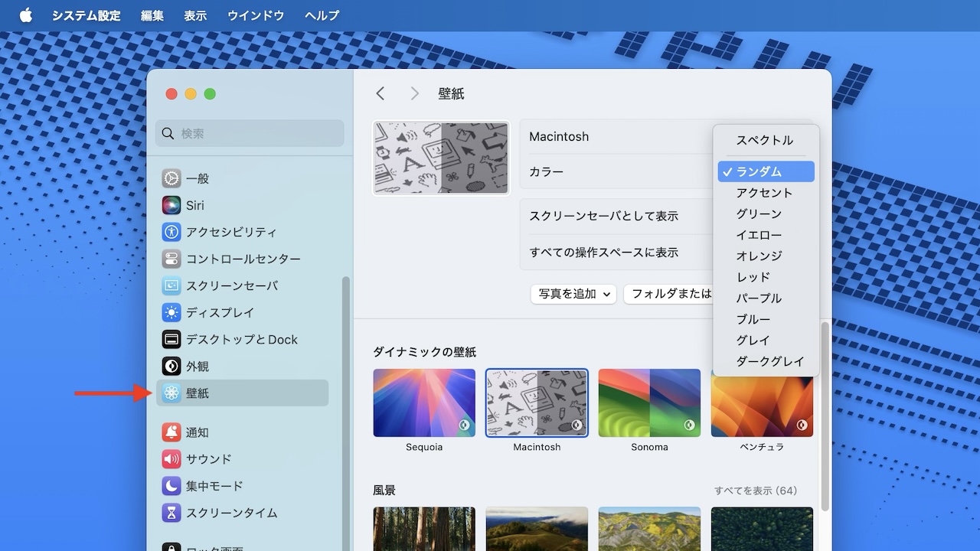Click the すべての操作スペースに表示 row label
The height and width of the screenshot is (551, 980).
point(604,253)
